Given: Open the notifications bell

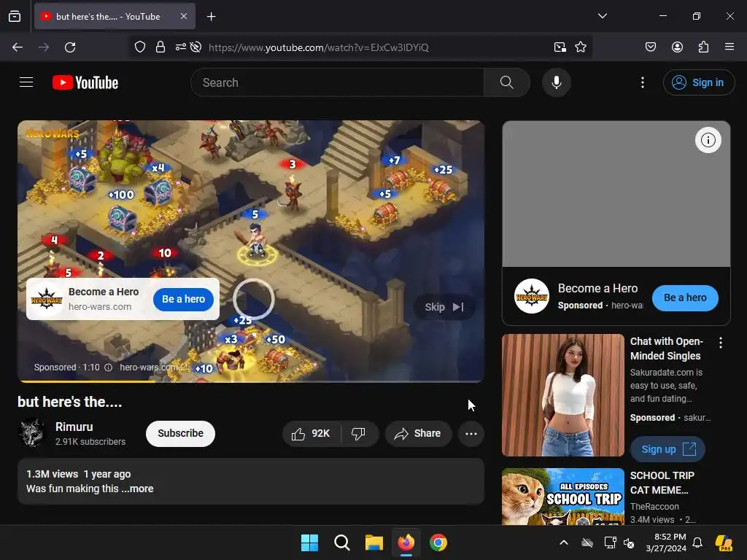Looking at the screenshot, I should pos(697,542).
